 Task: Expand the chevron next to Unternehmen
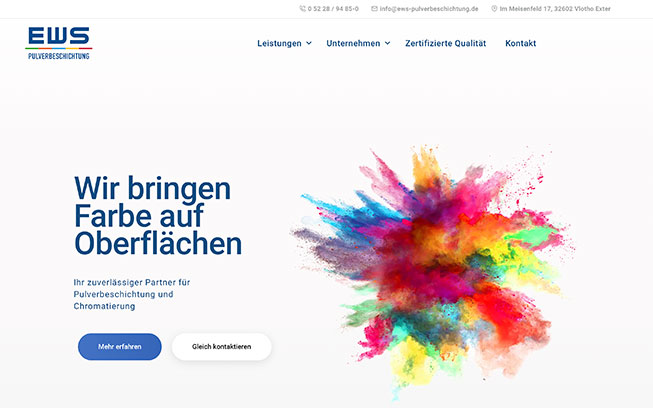pyautogui.click(x=387, y=44)
